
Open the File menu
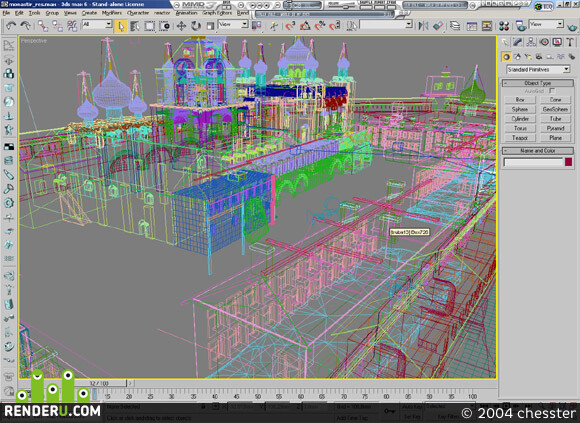click(x=6, y=13)
